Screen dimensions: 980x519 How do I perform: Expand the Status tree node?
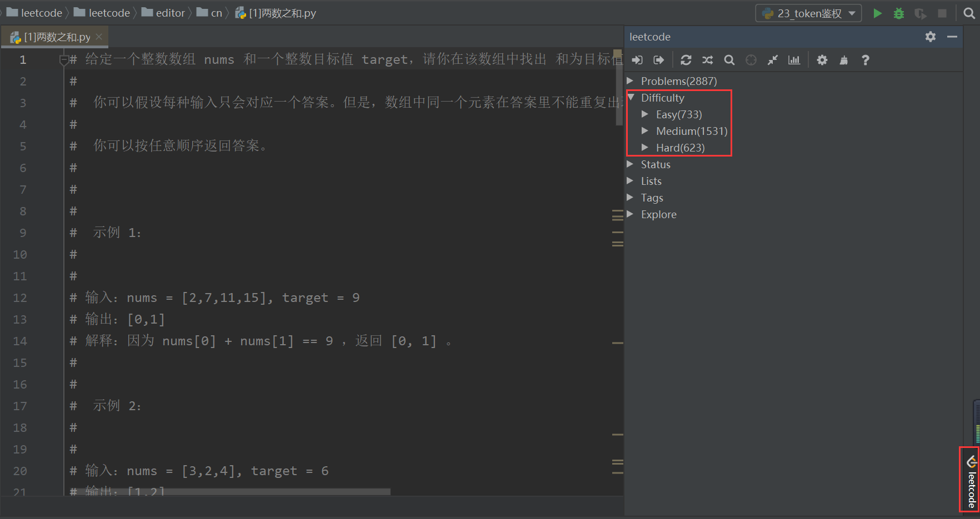pos(630,164)
